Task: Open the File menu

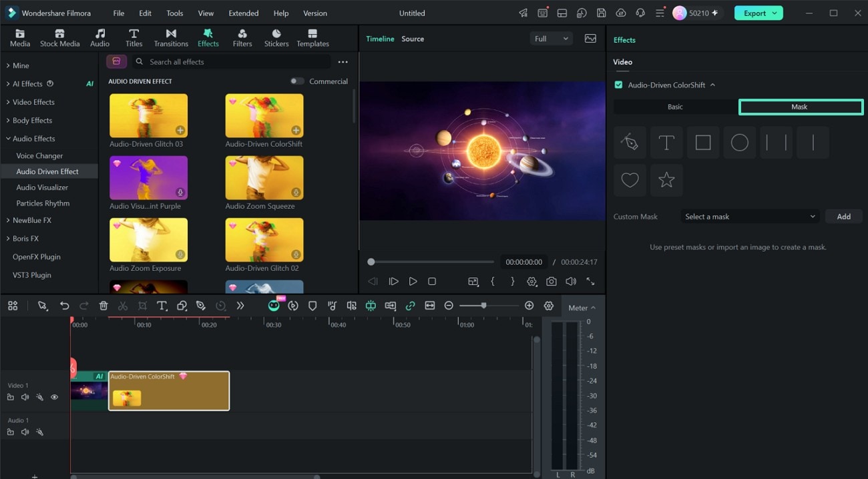Action: pyautogui.click(x=118, y=13)
